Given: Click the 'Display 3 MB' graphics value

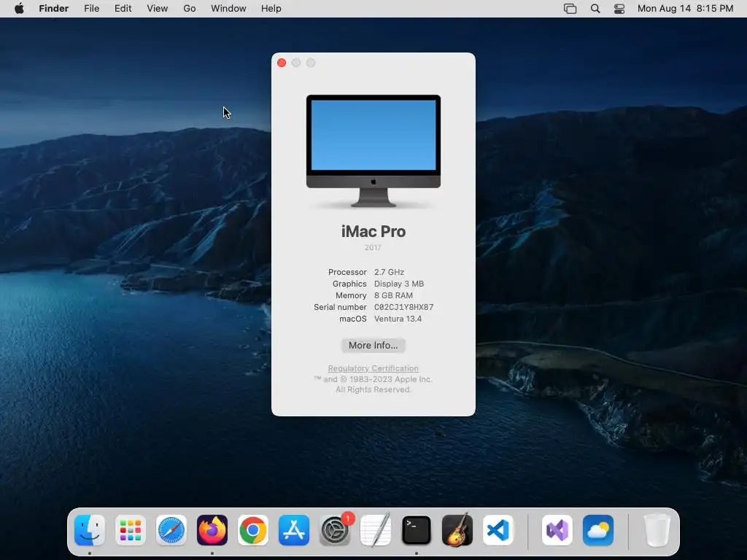Looking at the screenshot, I should [x=399, y=284].
